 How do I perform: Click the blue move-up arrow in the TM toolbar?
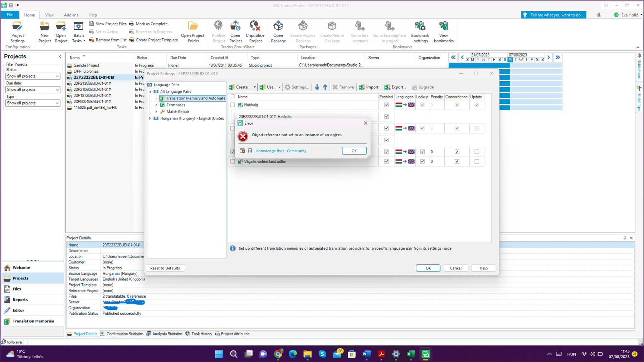tap(325, 87)
